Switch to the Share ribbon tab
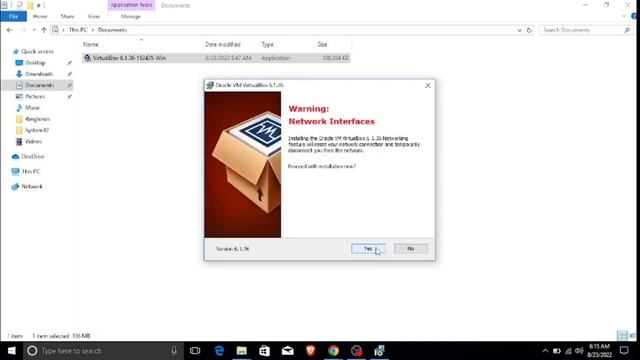640x360 pixels. [x=67, y=16]
